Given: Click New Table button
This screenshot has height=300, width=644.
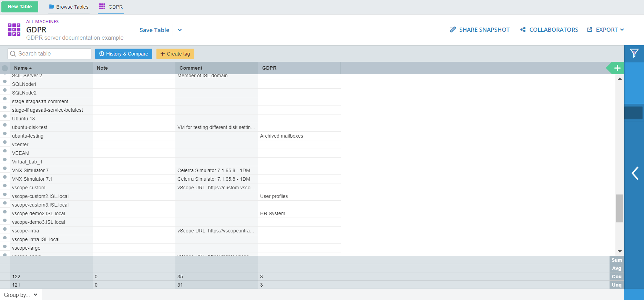Looking at the screenshot, I should click(x=20, y=7).
